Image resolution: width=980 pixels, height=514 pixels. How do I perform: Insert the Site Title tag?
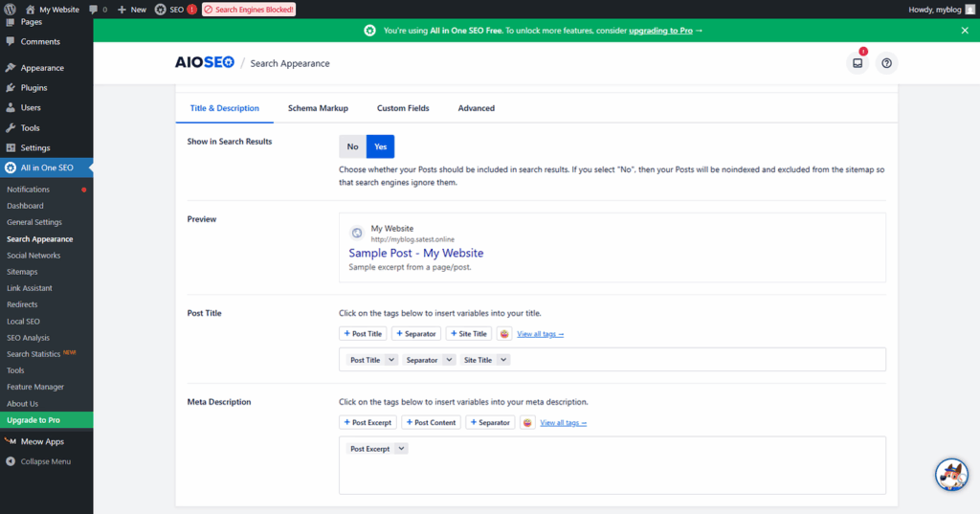coord(469,334)
